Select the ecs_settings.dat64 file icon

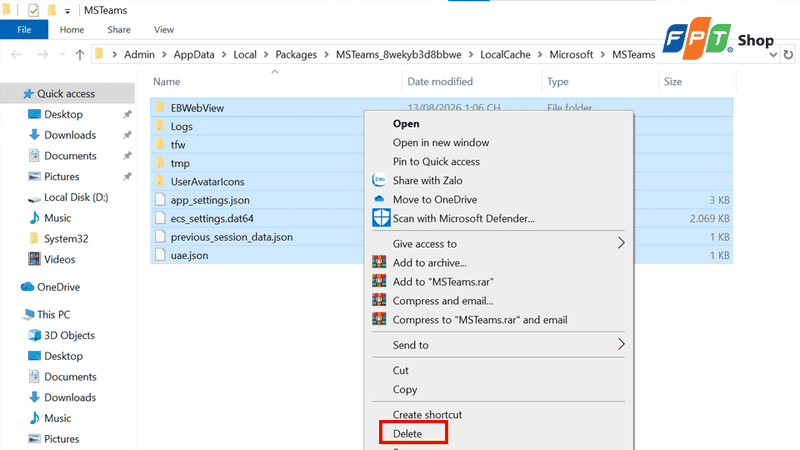(x=160, y=218)
